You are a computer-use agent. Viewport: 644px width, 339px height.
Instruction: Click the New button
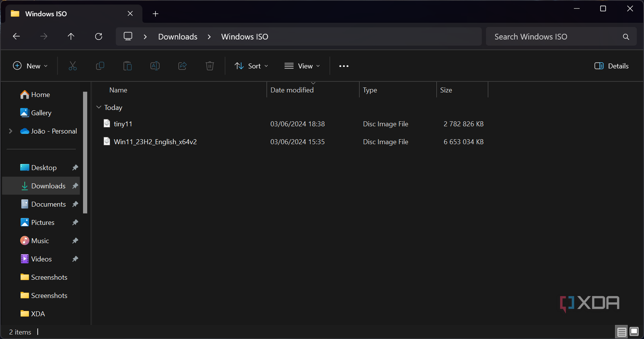pos(30,66)
